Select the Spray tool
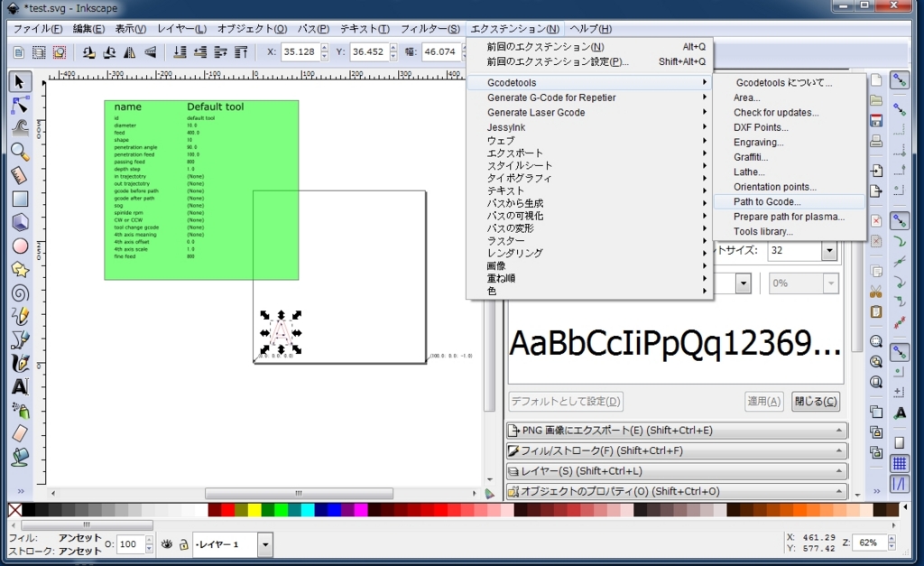 point(20,410)
